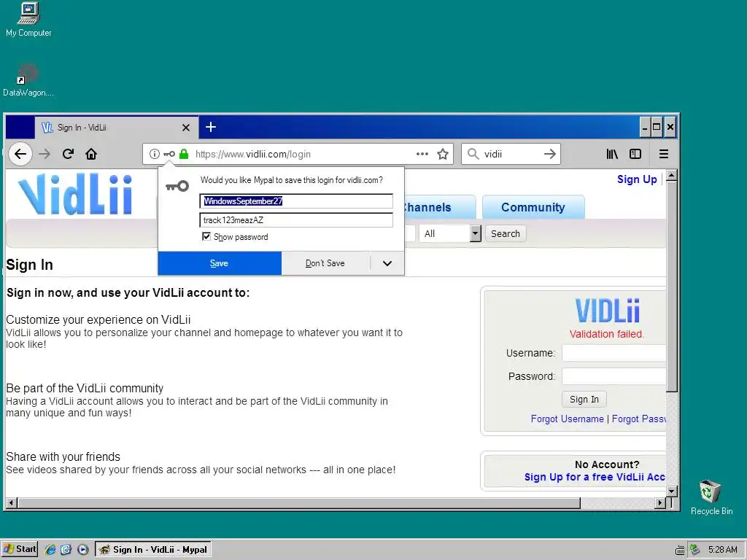This screenshot has width=747, height=560.
Task: Save the login for vidlii.com
Action: 219,263
